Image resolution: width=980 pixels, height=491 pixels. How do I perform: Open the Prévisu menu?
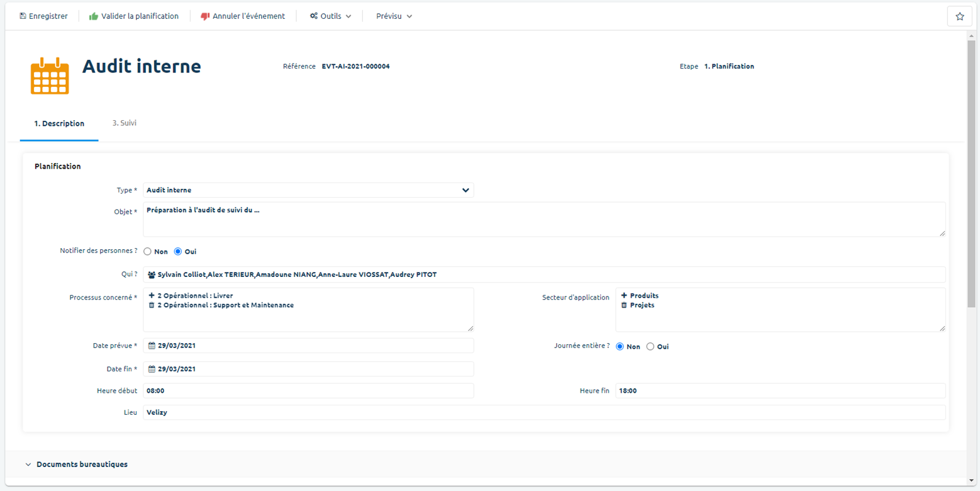tap(394, 16)
